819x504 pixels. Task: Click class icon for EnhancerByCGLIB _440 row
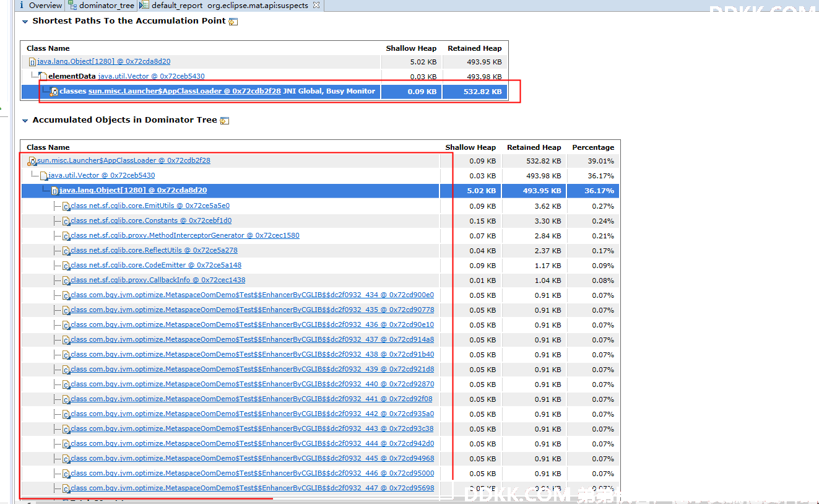(66, 385)
